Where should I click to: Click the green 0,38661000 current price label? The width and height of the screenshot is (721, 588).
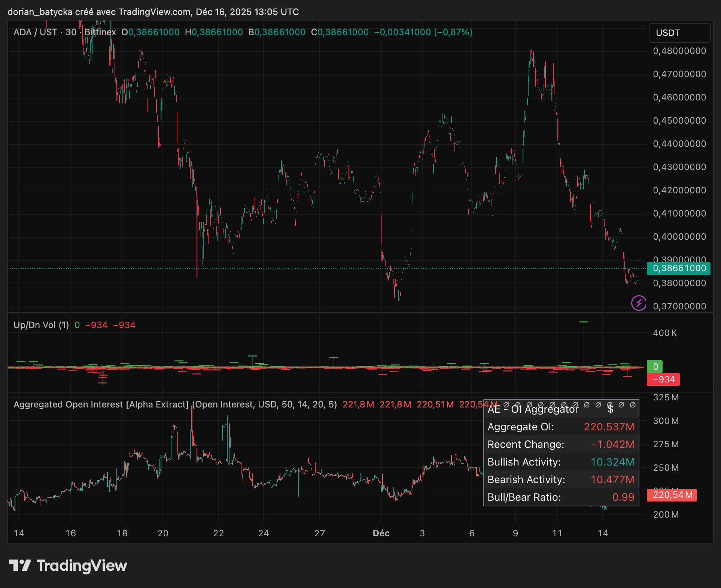pyautogui.click(x=679, y=268)
